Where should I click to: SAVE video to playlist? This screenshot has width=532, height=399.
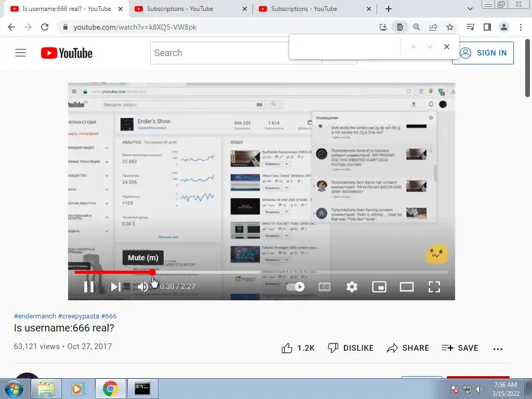tap(460, 348)
